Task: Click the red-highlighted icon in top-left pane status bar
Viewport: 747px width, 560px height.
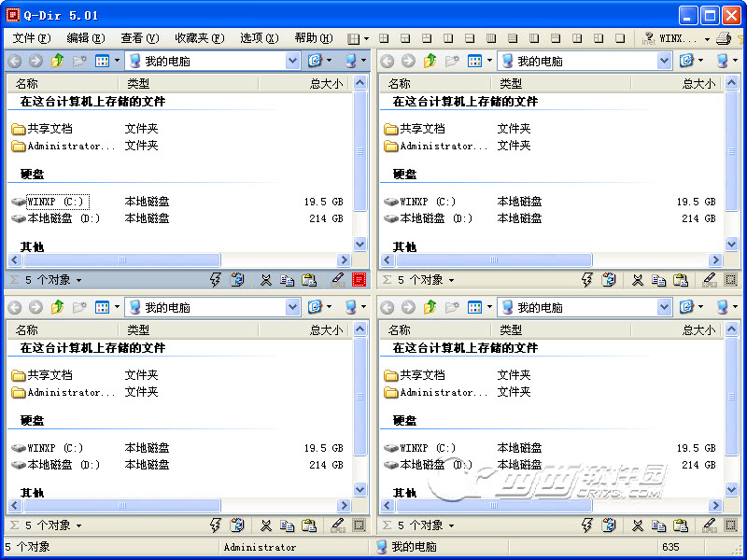Action: 359,279
